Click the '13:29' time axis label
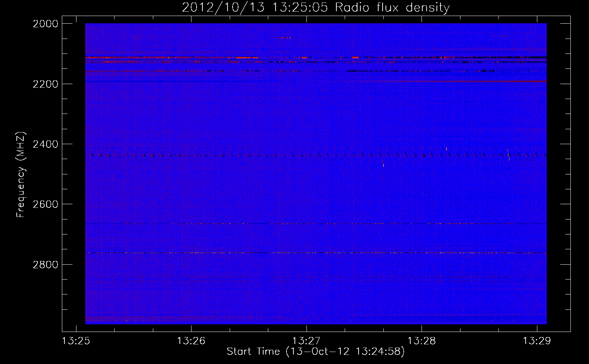Screen dimensions: 589x364 point(537,341)
